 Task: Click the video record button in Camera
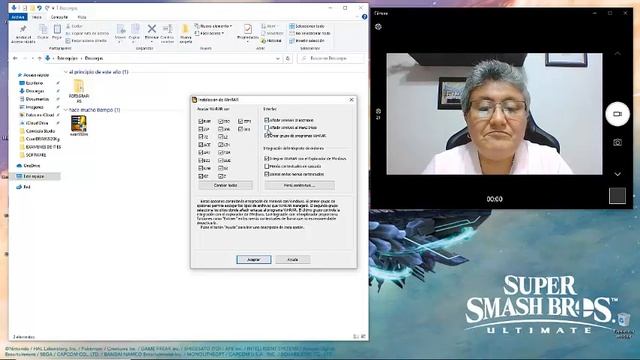(618, 114)
